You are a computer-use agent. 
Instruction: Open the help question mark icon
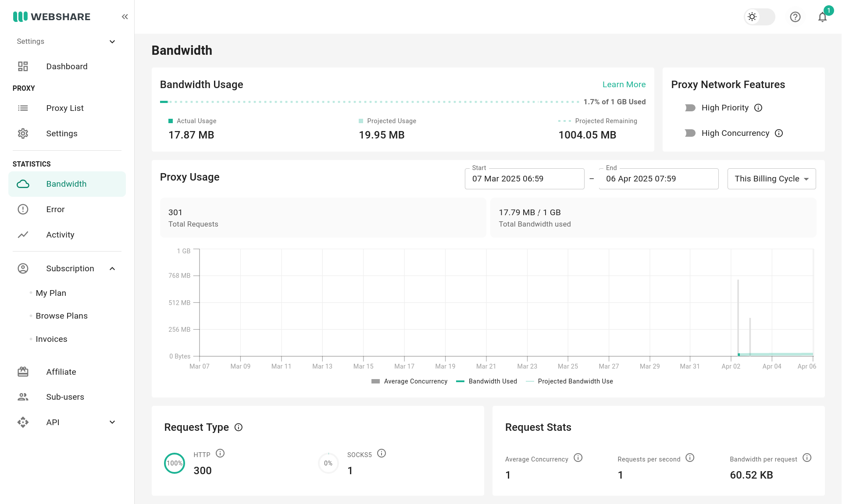point(795,17)
